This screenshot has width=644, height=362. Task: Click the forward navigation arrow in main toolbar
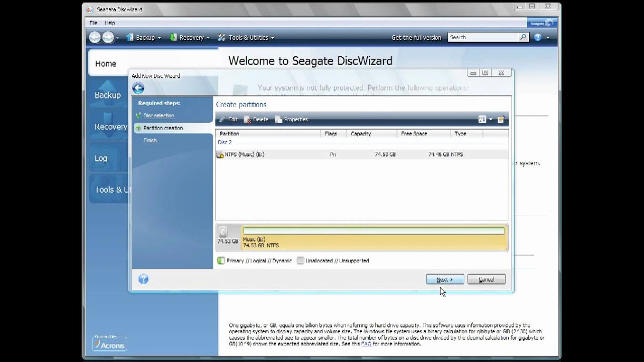[108, 37]
